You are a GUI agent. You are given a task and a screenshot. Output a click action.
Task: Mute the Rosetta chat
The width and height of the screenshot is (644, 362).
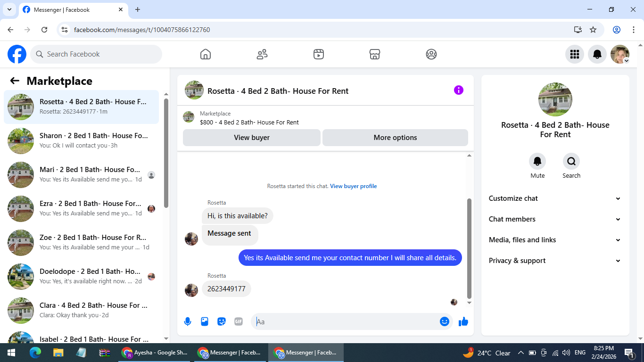click(537, 162)
